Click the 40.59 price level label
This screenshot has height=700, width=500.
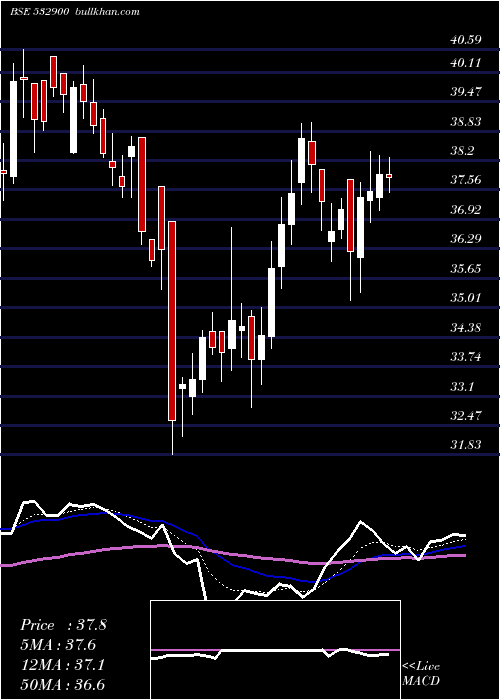(466, 40)
